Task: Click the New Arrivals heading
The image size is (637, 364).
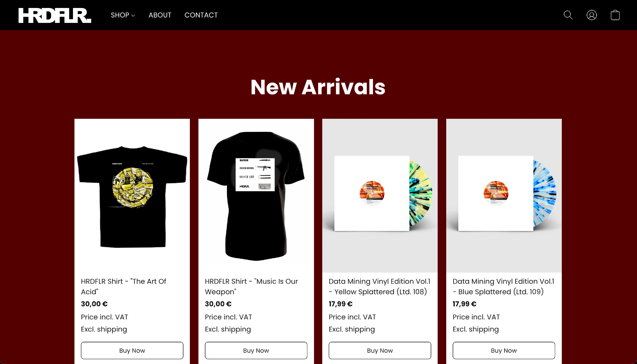Action: point(318,87)
